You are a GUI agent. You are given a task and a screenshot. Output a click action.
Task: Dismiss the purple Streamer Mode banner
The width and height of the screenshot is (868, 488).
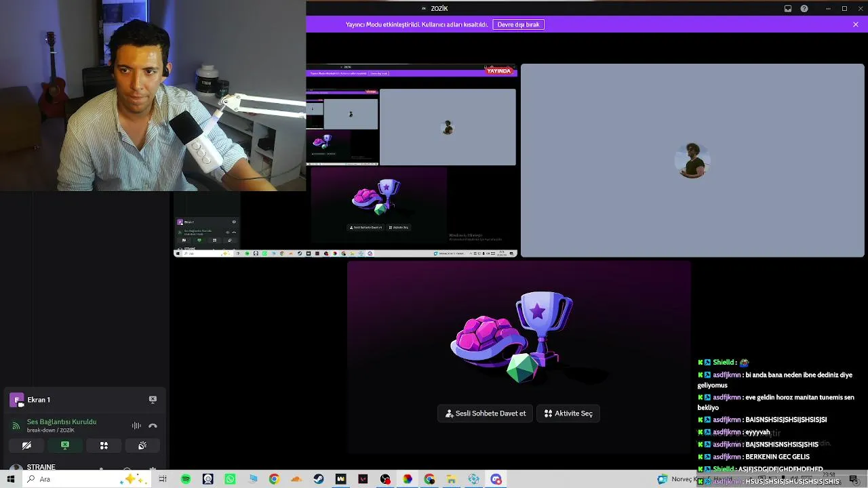pos(856,24)
